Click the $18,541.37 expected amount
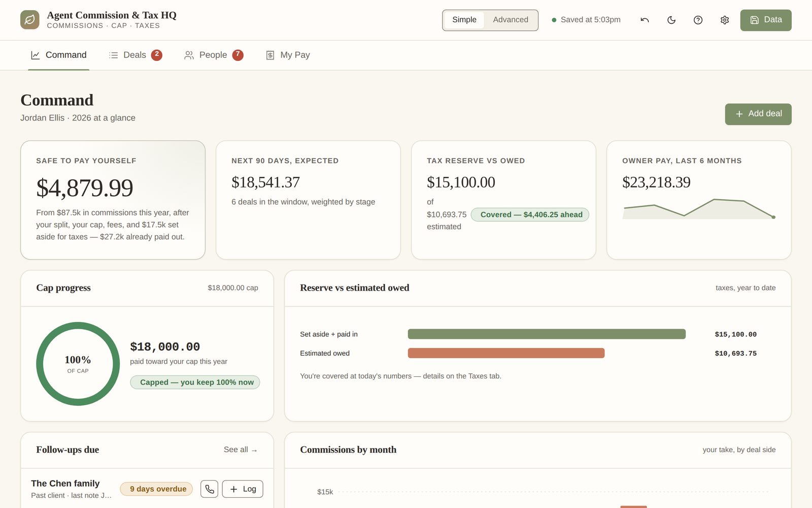 265,182
